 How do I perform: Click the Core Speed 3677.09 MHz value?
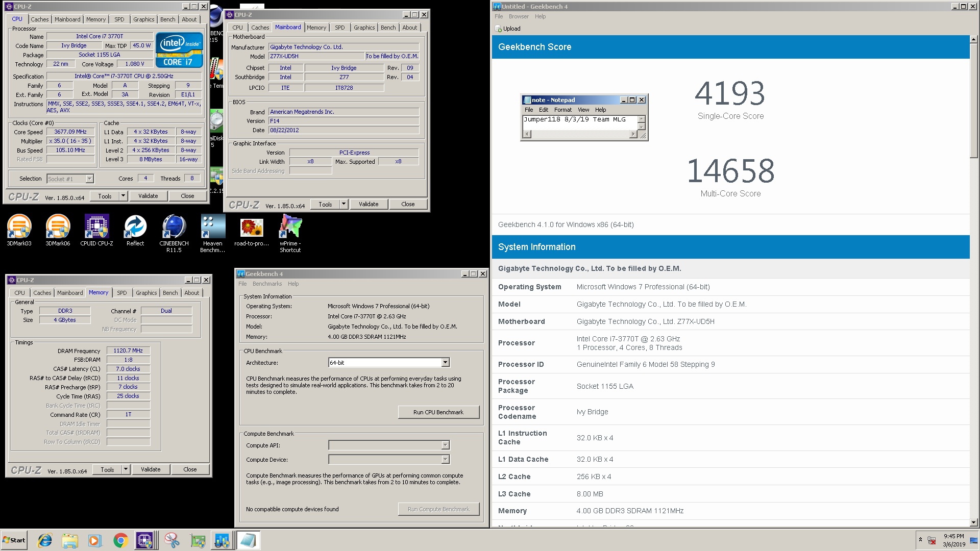click(70, 132)
